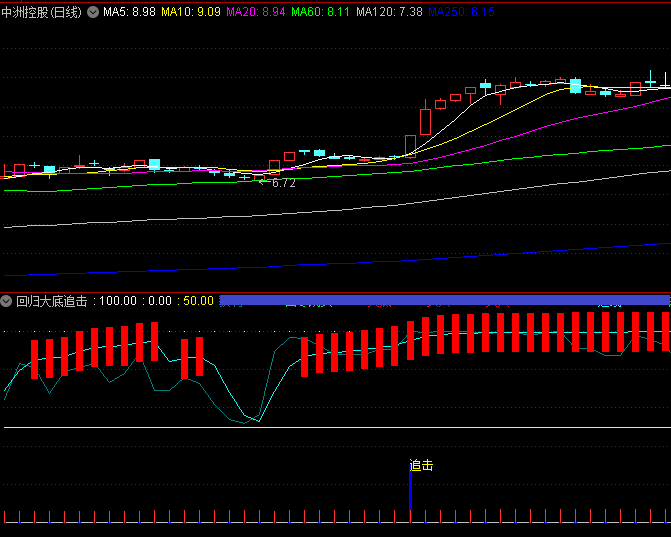Click the MA60 green average label
The width and height of the screenshot is (671, 537).
tap(321, 12)
